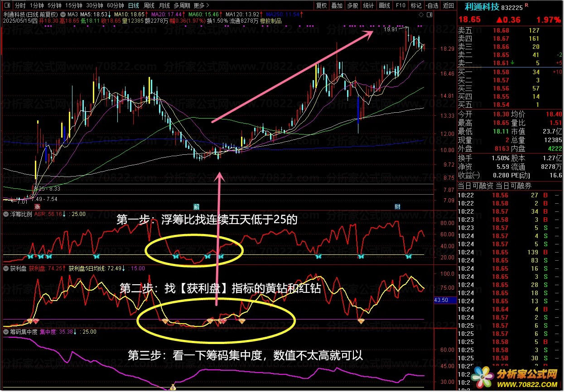Open the 筹码集中度 indicator dropdown circle

pos(6,332)
